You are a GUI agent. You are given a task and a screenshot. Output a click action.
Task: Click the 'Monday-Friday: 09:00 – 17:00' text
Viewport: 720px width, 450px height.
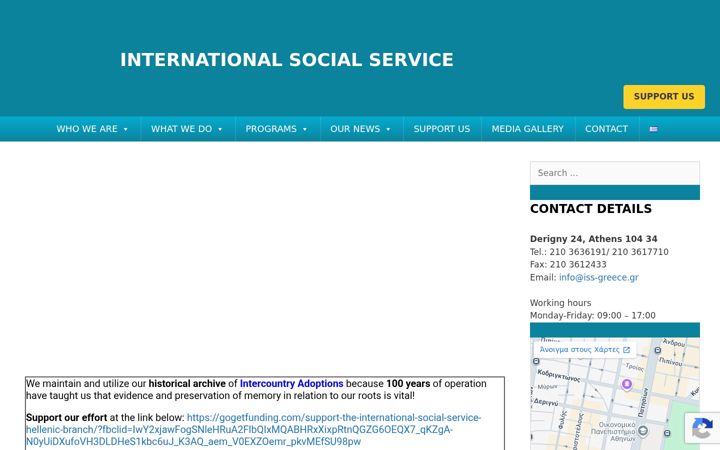pos(593,315)
